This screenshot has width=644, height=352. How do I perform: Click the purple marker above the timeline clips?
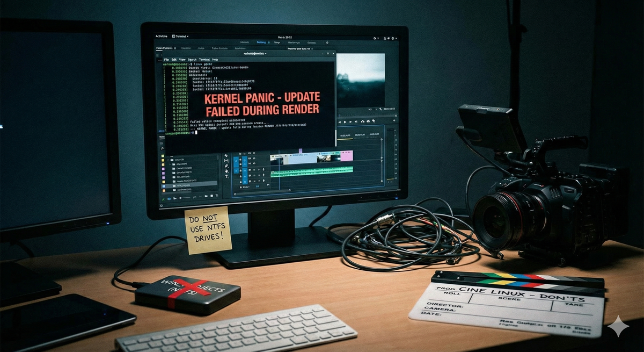point(301,151)
